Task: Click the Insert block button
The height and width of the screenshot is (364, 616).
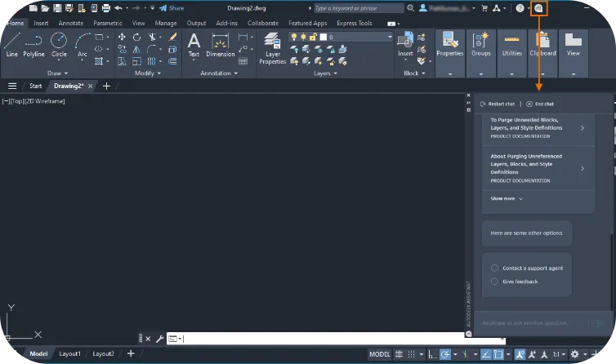Action: click(405, 44)
